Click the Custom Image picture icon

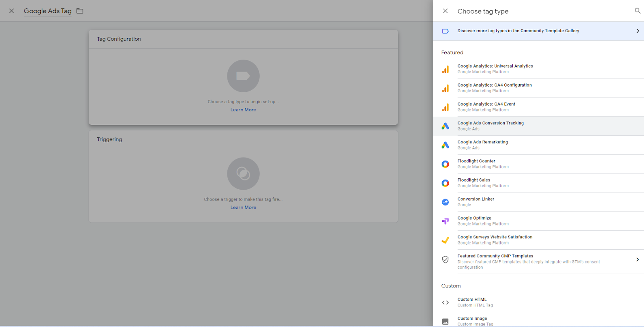(x=445, y=321)
